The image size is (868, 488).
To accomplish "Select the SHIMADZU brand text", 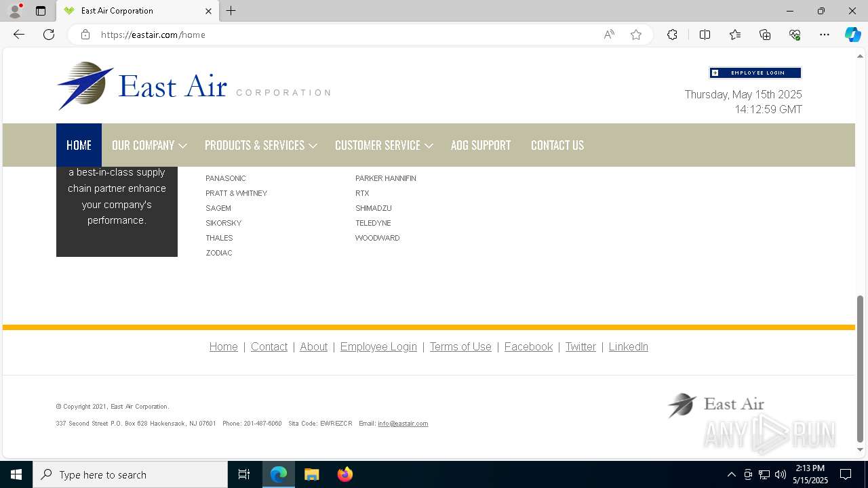I will 374,208.
